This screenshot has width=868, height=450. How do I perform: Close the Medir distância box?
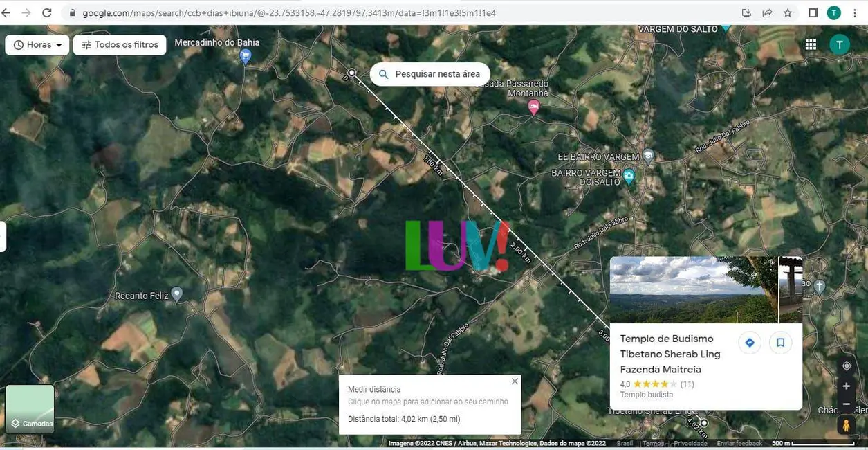pyautogui.click(x=515, y=381)
